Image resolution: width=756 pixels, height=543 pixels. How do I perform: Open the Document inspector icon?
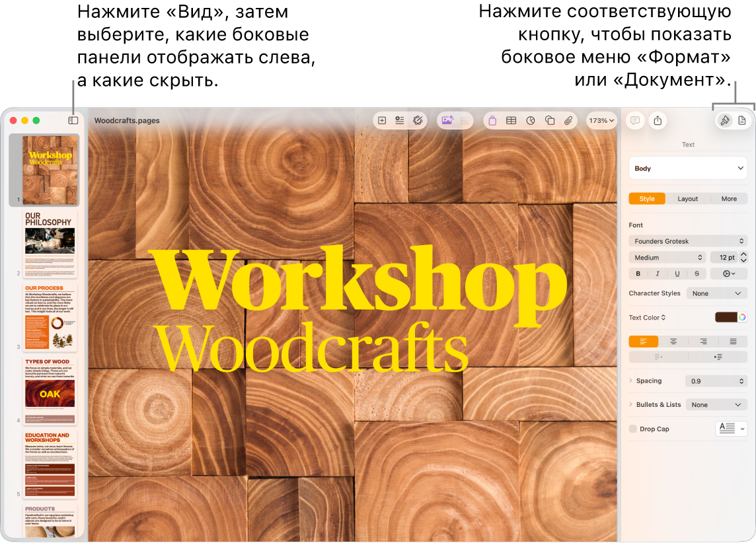pos(742,120)
